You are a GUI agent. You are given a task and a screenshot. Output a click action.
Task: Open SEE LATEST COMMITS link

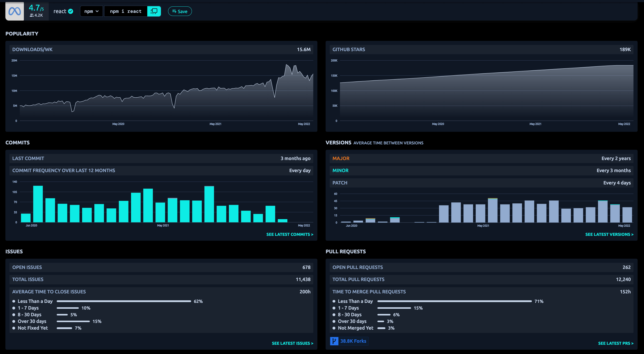pyautogui.click(x=289, y=234)
